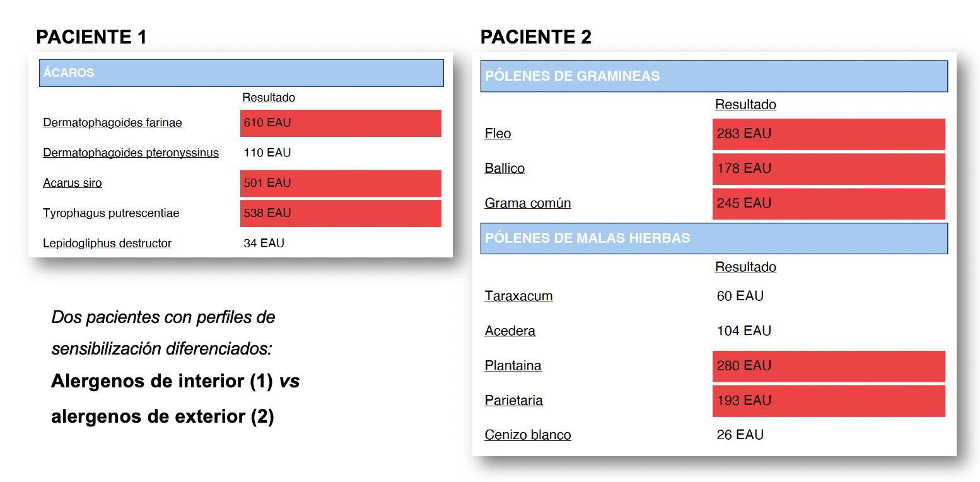Click the Acedera link
The height and width of the screenshot is (482, 980).
coord(510,331)
